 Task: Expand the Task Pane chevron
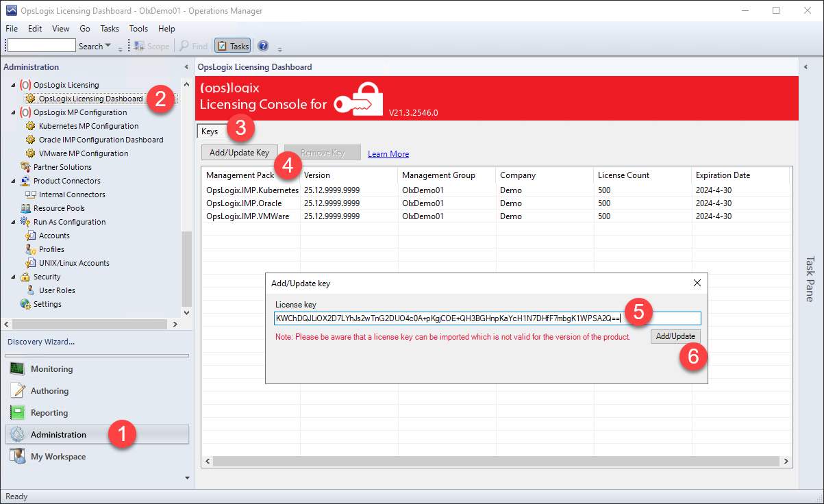tap(806, 67)
